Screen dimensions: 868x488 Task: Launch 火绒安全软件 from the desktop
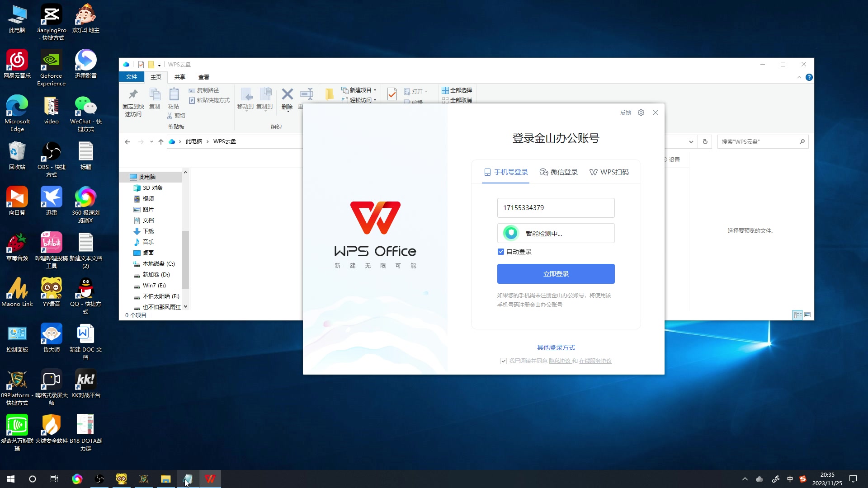[51, 429]
